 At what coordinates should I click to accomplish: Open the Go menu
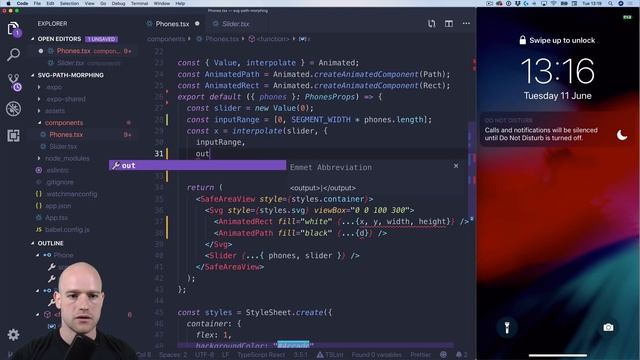pos(103,3)
